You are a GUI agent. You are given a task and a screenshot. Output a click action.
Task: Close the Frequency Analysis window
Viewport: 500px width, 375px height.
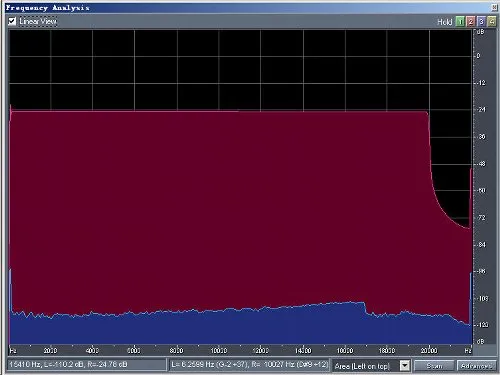(x=494, y=7)
